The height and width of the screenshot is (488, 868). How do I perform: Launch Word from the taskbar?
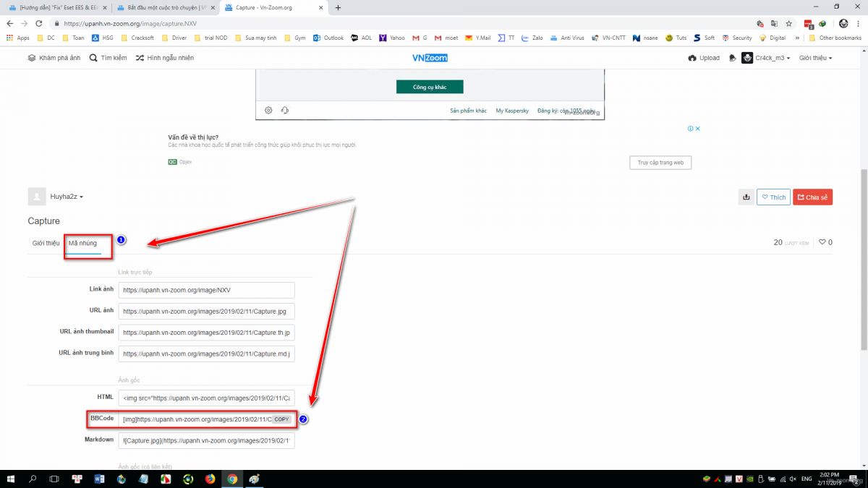[99, 479]
